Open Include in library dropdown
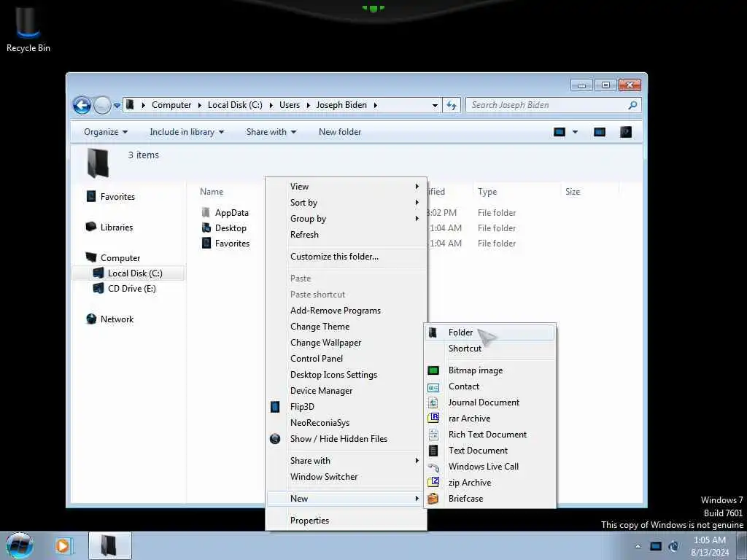 187,132
